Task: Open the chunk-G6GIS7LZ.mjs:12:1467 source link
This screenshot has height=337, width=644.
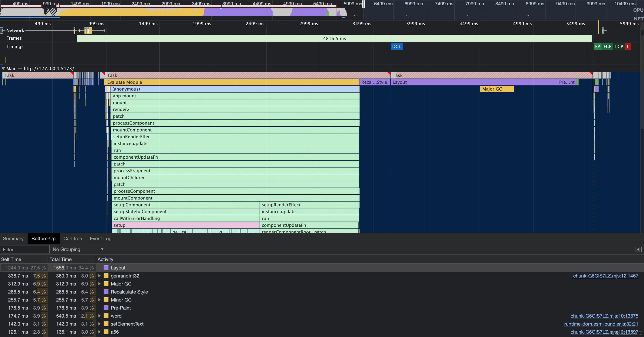Action: (x=605, y=276)
